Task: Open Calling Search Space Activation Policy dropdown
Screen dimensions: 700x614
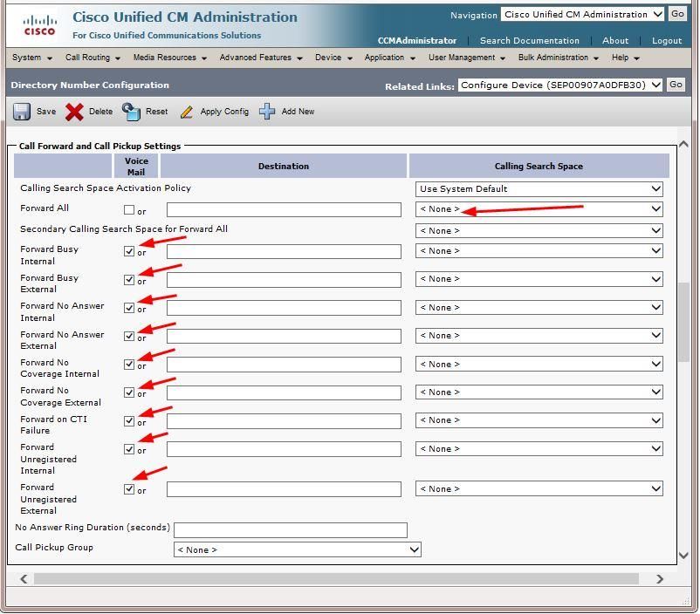Action: pos(539,188)
